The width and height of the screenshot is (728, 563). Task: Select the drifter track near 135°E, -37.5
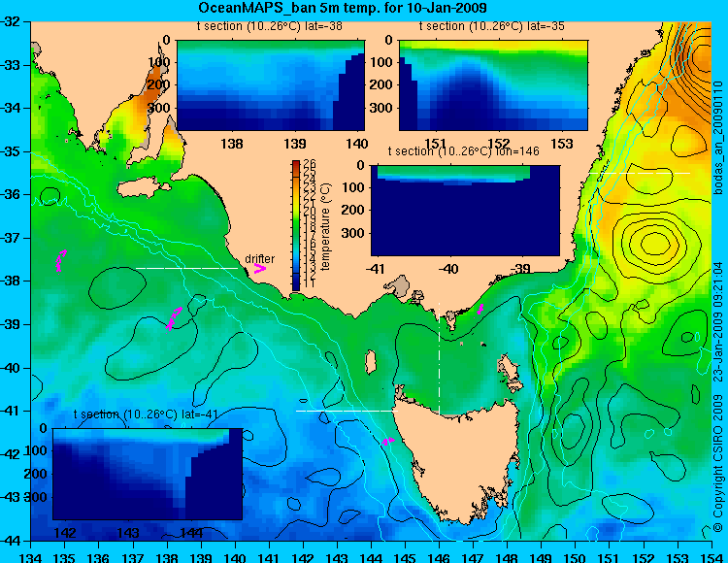point(60,260)
